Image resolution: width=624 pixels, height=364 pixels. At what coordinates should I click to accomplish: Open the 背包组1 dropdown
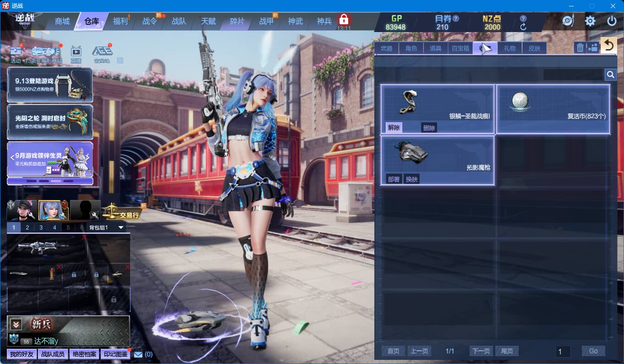(106, 228)
